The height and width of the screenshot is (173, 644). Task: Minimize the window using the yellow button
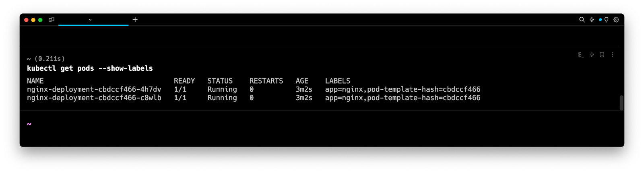pos(33,20)
